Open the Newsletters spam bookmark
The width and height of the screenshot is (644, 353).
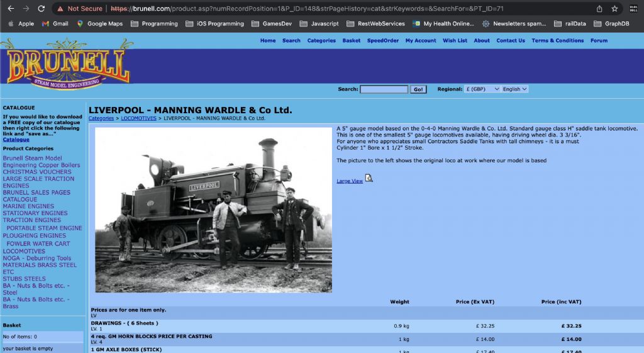tap(514, 24)
